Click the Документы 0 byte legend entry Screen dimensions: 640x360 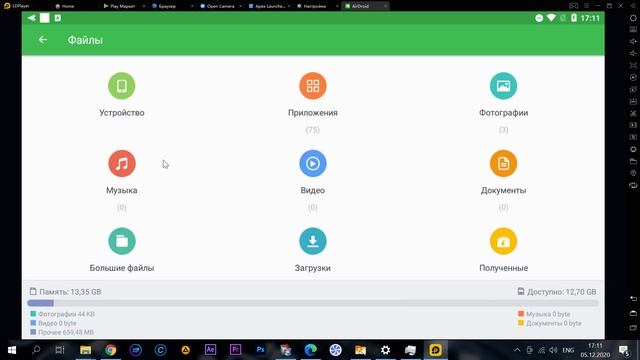(550, 323)
